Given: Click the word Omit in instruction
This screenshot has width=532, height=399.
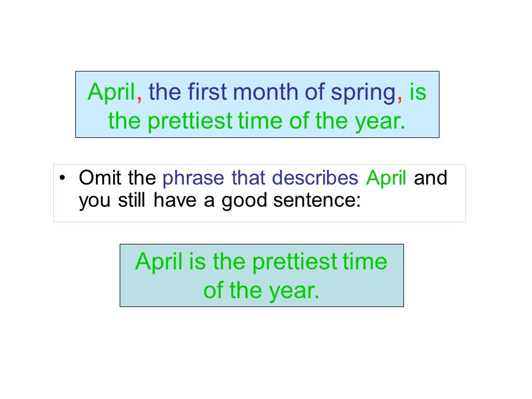Looking at the screenshot, I should [x=100, y=177].
